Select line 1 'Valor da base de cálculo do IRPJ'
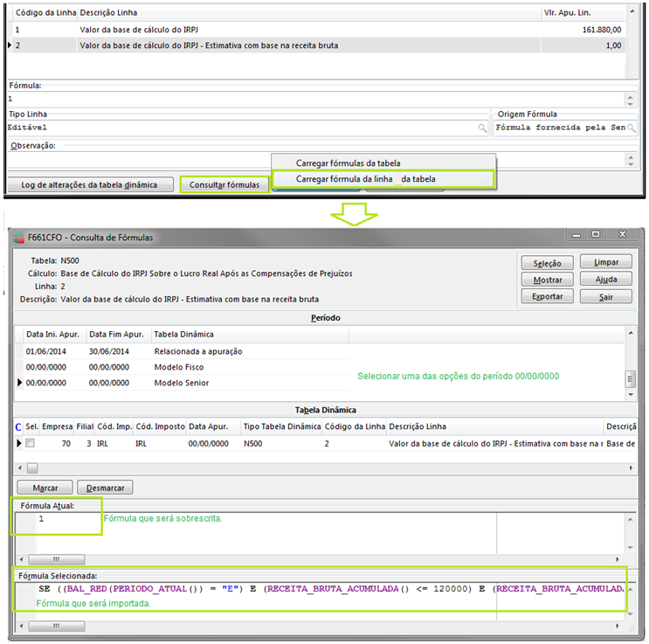Image resolution: width=649 pixels, height=644 pixels. (317, 30)
